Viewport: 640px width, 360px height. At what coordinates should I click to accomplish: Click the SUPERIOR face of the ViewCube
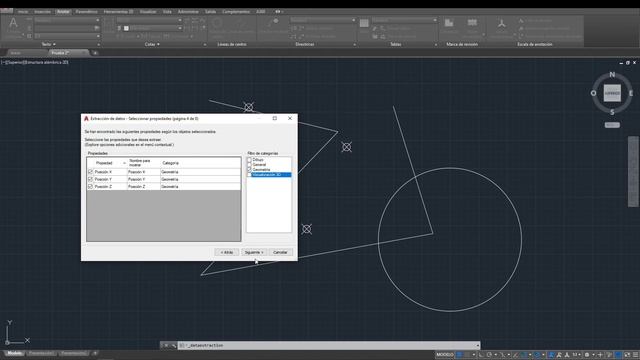click(612, 93)
